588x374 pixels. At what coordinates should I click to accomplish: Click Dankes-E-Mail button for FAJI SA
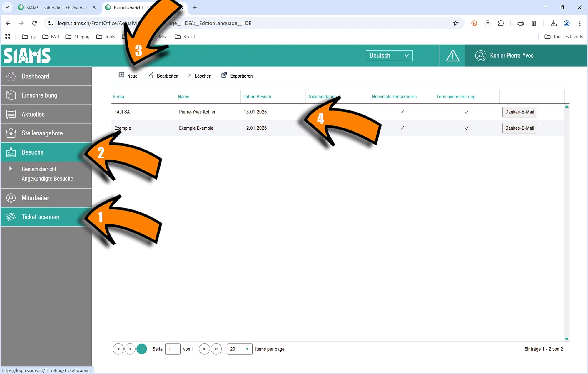tap(519, 112)
